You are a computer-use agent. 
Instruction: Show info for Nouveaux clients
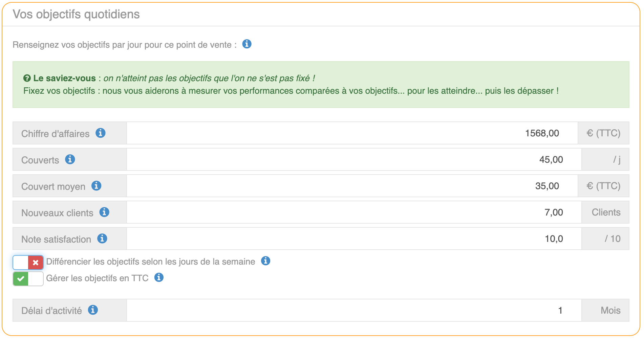point(104,212)
